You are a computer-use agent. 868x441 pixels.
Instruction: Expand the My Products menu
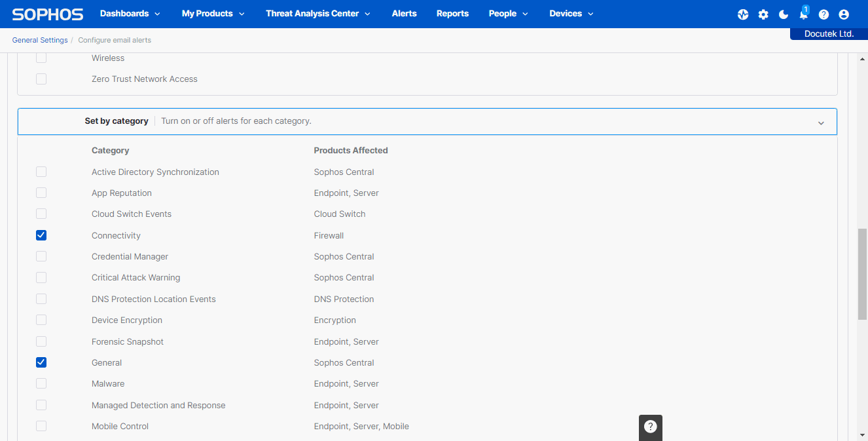pos(213,14)
